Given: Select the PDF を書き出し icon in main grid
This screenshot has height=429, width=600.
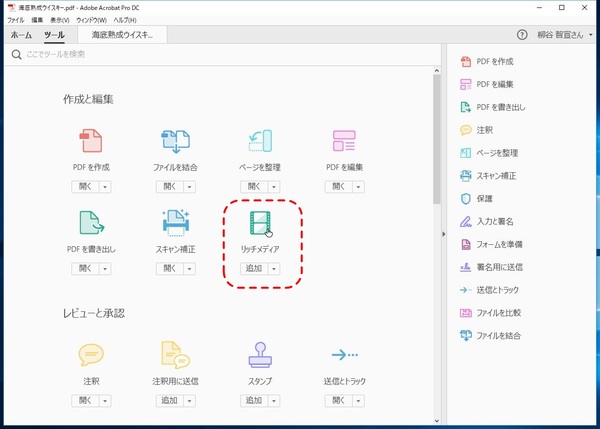Looking at the screenshot, I should 91,223.
